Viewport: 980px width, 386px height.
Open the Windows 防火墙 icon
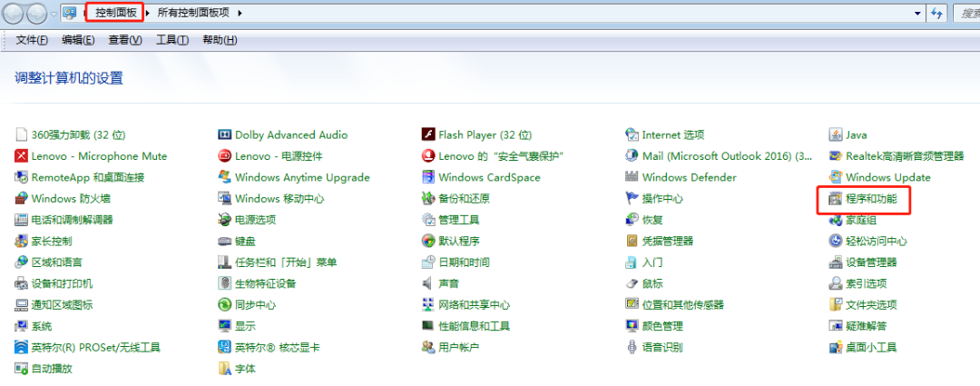click(23, 199)
